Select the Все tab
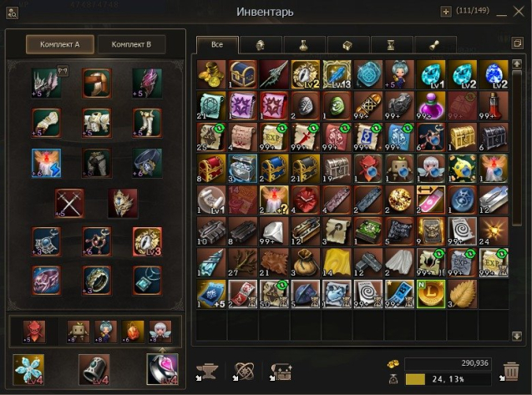532x395 pixels. 217,44
